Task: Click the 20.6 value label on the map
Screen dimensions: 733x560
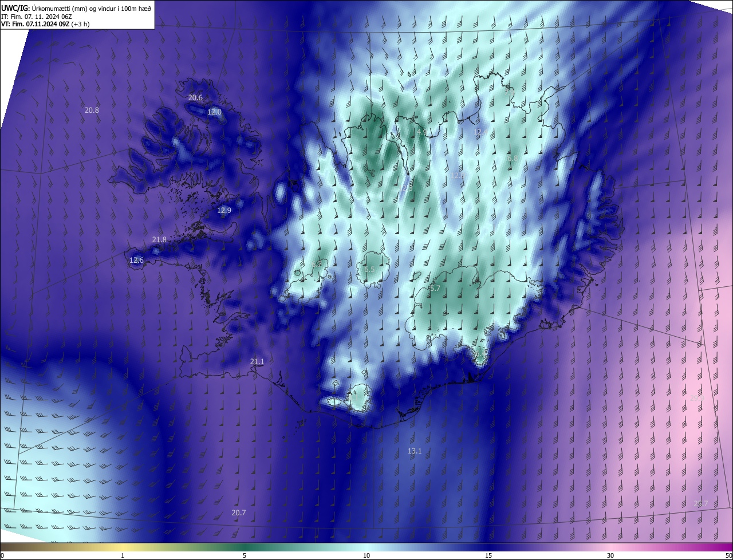Action: 195,97
